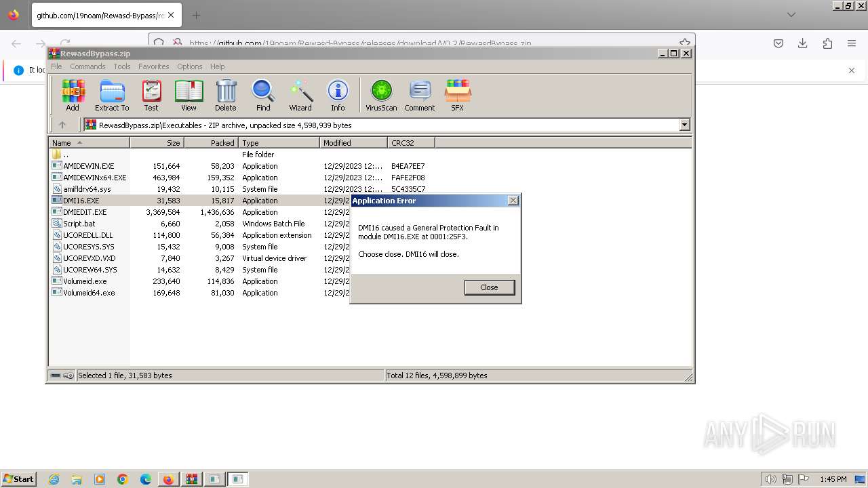Sort by the CRC32 column header
Screen dimensions: 868x488
tap(411, 143)
